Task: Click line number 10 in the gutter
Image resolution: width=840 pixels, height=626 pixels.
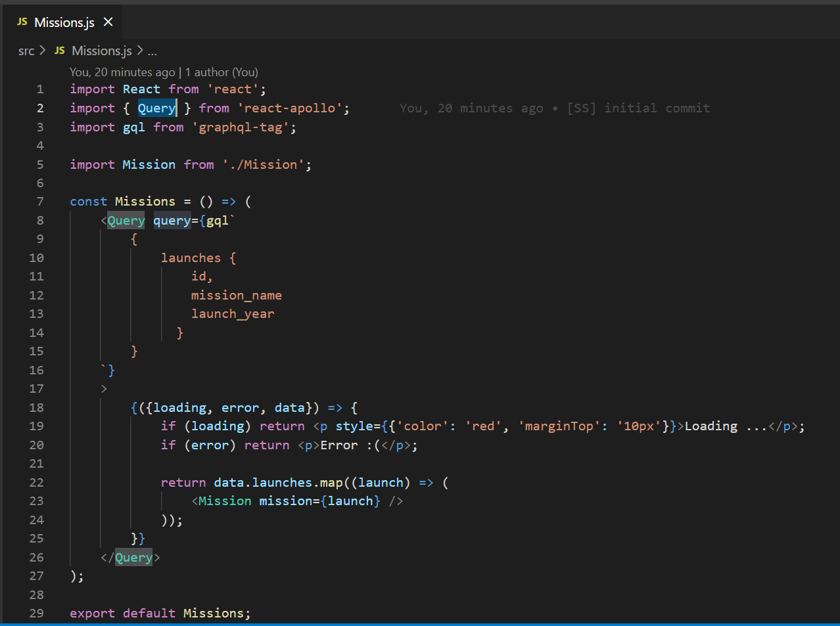Action: pyautogui.click(x=36, y=257)
